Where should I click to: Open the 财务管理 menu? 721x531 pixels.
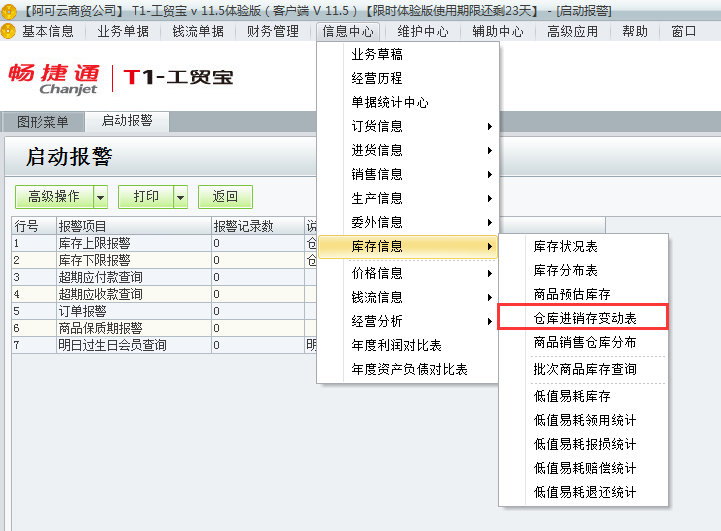click(x=273, y=31)
